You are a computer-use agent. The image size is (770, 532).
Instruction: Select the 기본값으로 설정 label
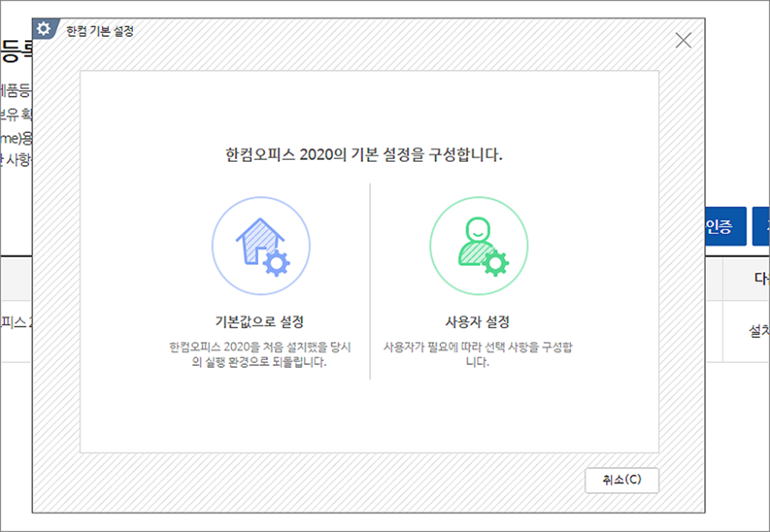260,321
